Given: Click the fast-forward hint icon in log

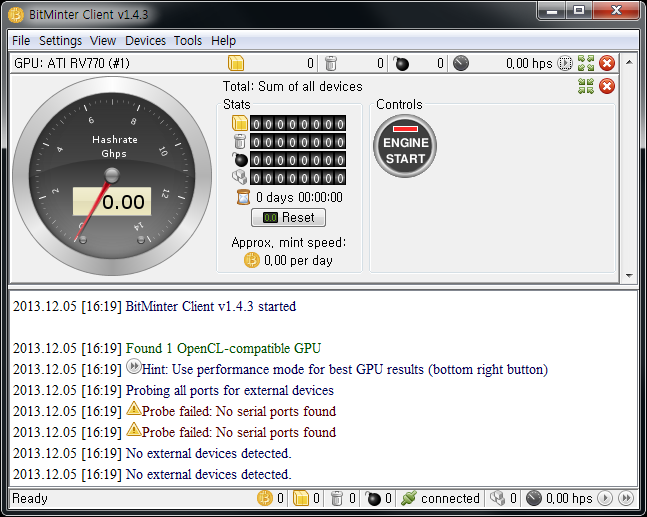Looking at the screenshot, I should point(134,366).
